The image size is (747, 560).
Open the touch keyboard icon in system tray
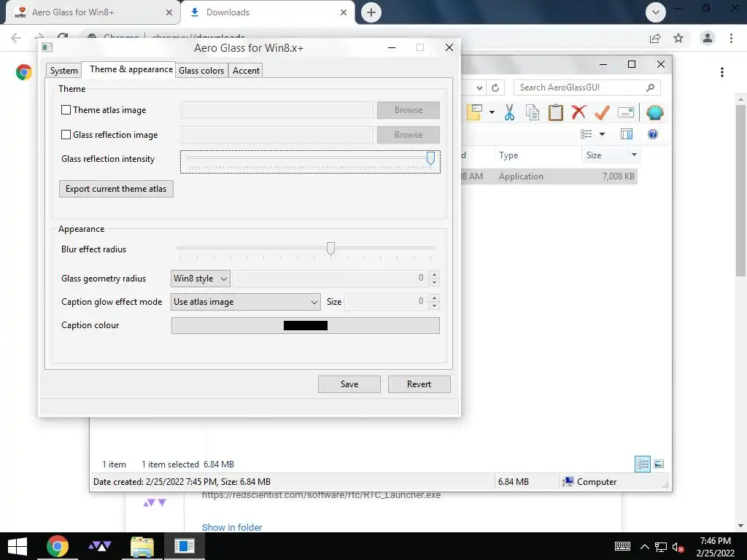pos(622,547)
